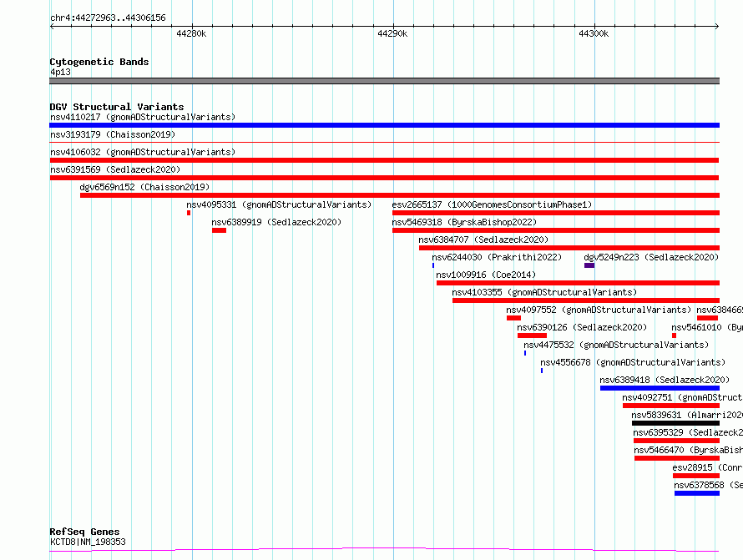
Task: Click the black nsv5839631 variant bar
Action: click(x=675, y=423)
